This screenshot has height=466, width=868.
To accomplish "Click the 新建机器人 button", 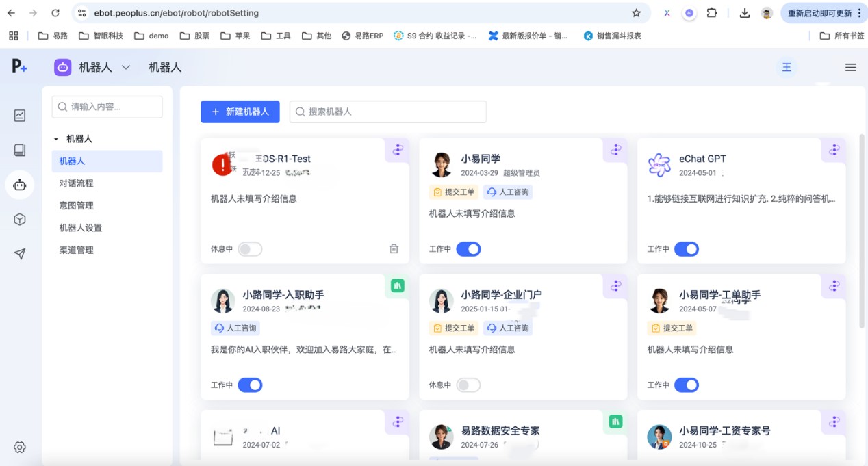I will click(x=240, y=112).
